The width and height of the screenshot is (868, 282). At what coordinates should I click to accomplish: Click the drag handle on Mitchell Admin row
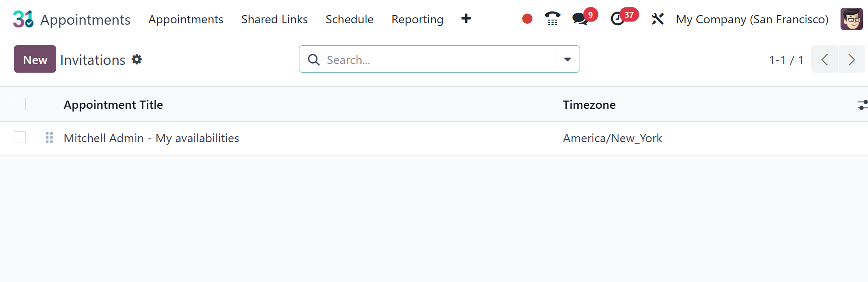click(x=49, y=138)
